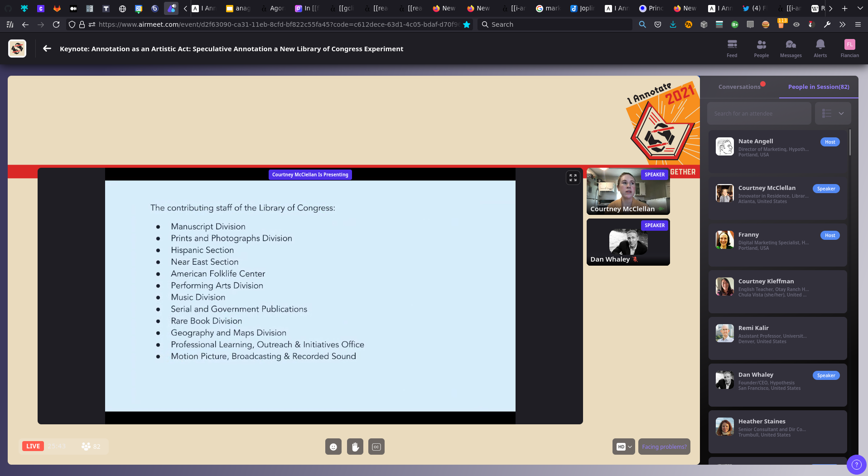Click the Courtney McClellan Is Presenting label

click(310, 175)
